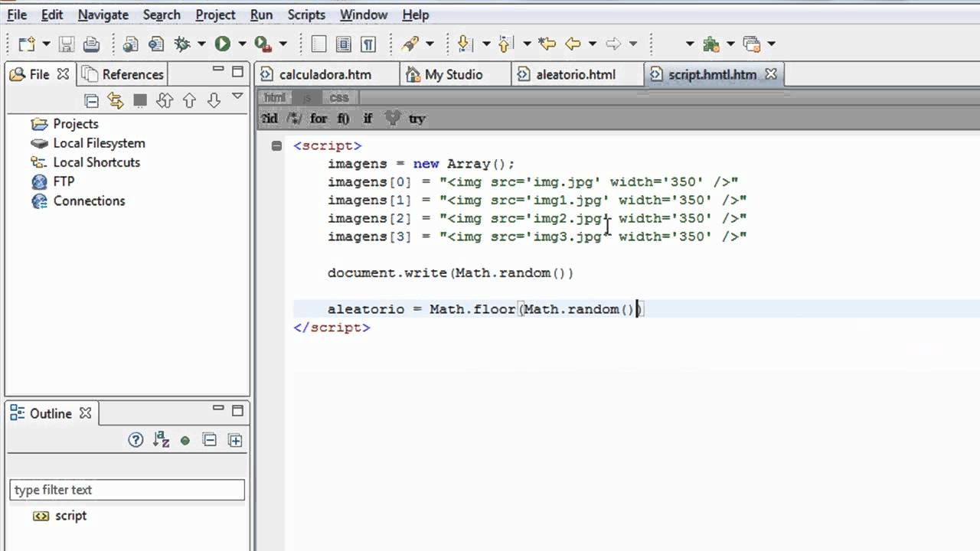Click the Outline type filter text field
980x551 pixels.
127,490
